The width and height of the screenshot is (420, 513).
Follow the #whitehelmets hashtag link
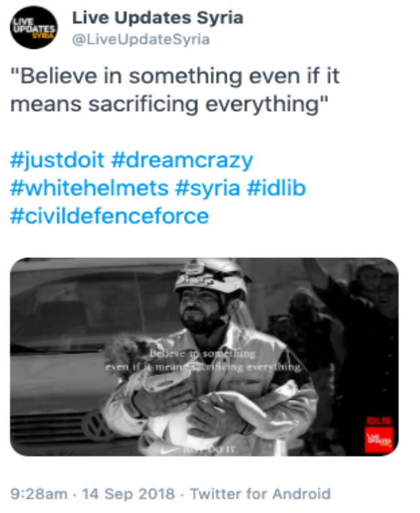(90, 188)
